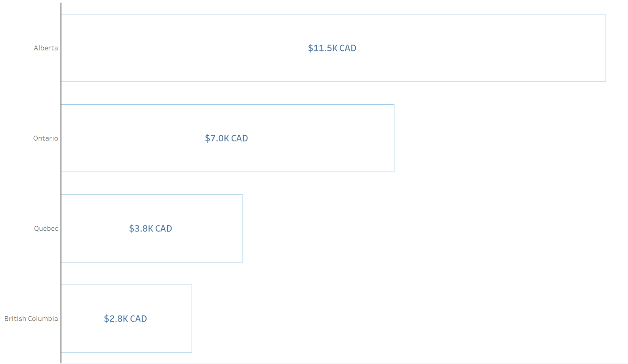Click empty space right of British Columbia bar
The width and height of the screenshot is (628, 364).
coord(396,319)
